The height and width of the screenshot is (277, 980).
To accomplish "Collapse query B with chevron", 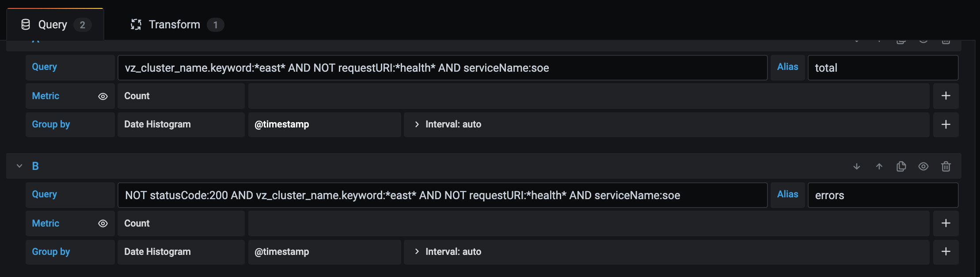I will tap(19, 166).
